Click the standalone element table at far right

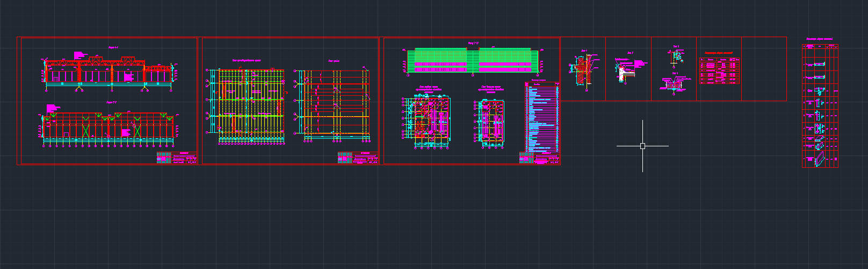[820, 105]
